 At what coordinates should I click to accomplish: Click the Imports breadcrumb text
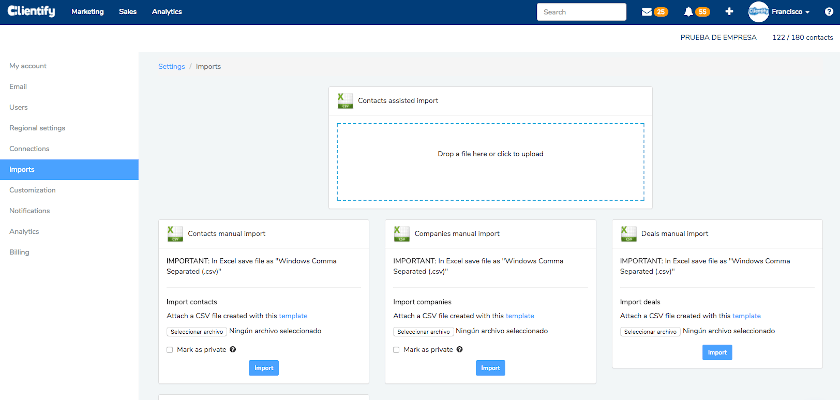click(208, 66)
